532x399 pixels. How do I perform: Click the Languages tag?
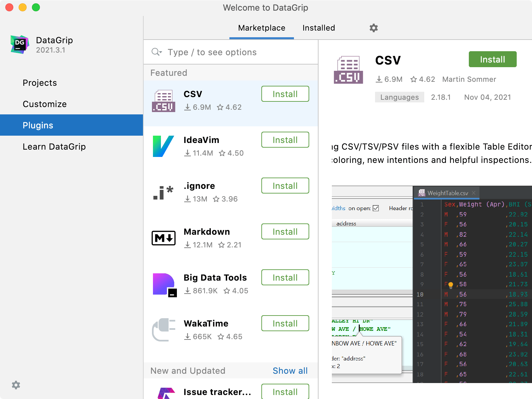click(399, 97)
